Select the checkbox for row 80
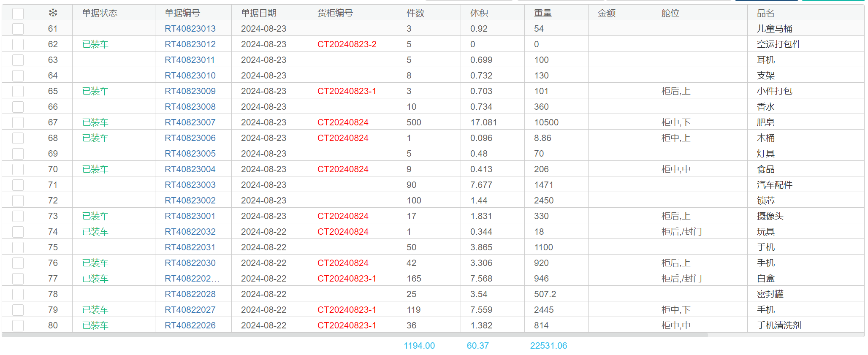 (x=18, y=325)
